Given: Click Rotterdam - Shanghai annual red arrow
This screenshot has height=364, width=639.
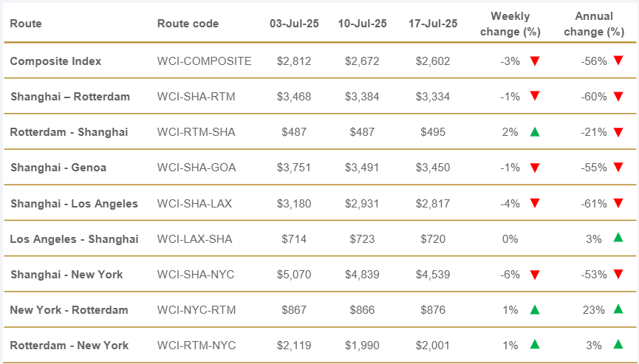Looking at the screenshot, I should (618, 132).
